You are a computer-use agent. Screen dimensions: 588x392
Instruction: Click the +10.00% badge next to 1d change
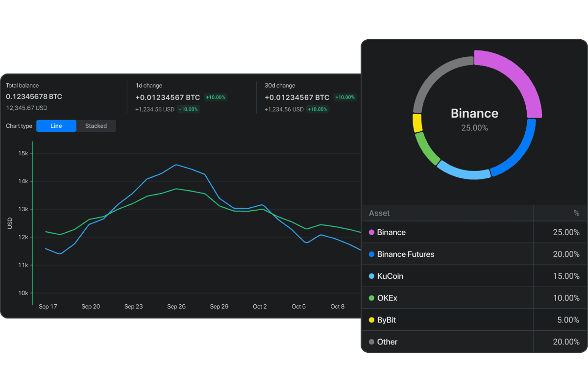216,98
